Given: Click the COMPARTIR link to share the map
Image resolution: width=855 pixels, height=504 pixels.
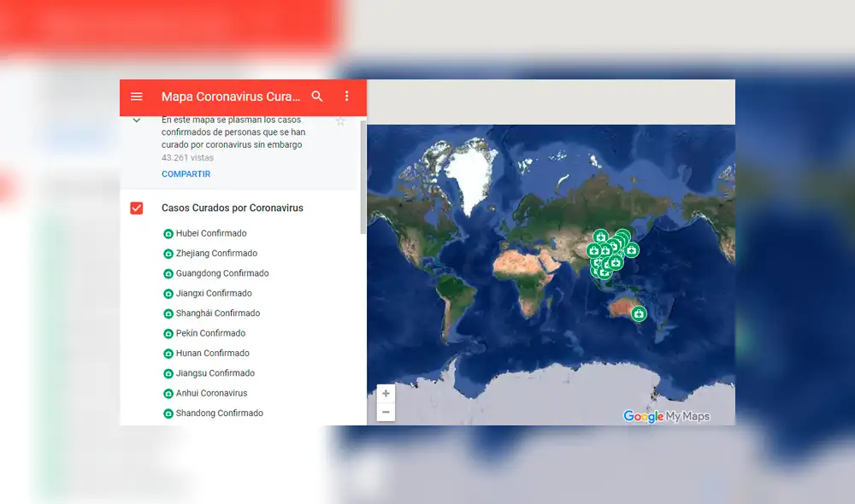Looking at the screenshot, I should pyautogui.click(x=186, y=173).
